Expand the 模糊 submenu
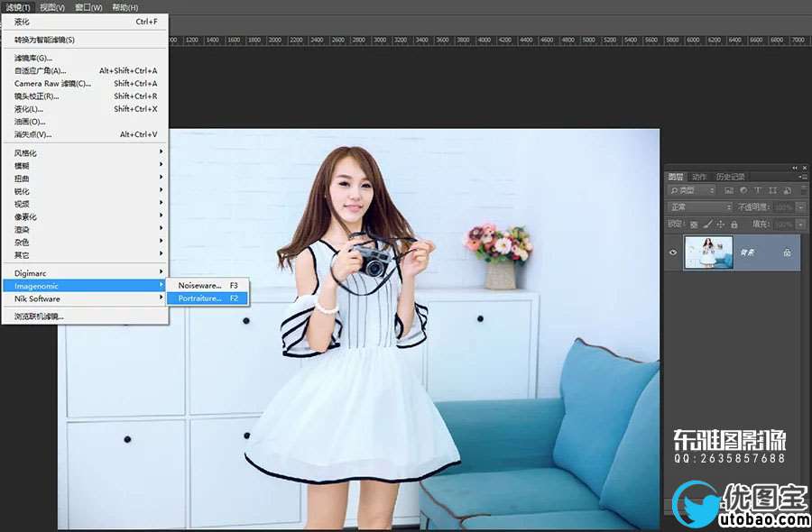This screenshot has width=812, height=532. pos(86,166)
